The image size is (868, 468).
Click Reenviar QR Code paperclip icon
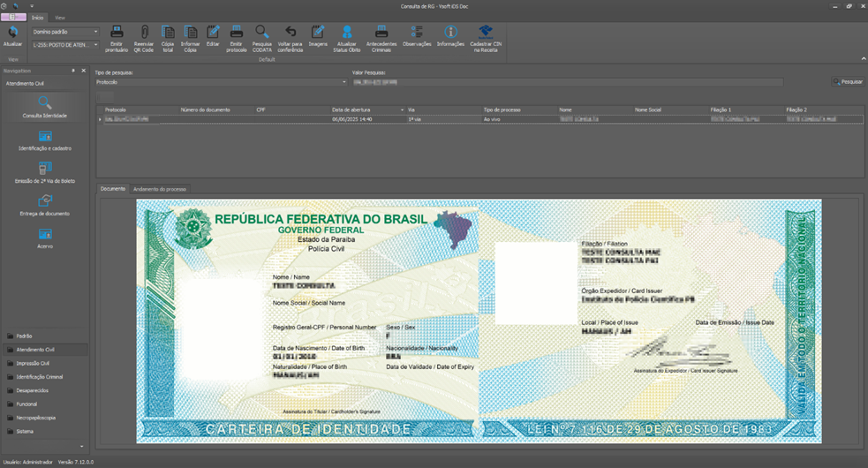(x=144, y=32)
